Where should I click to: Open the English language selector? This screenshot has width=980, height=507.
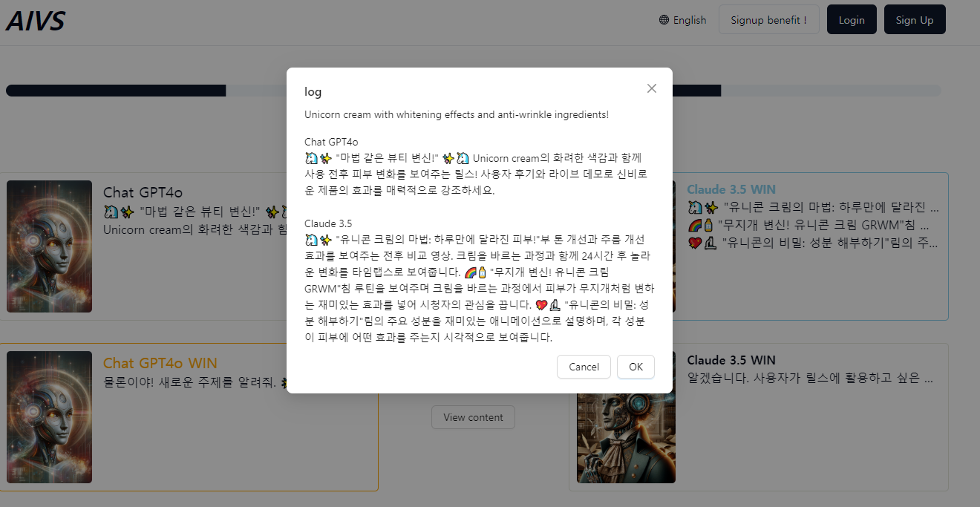coord(682,20)
